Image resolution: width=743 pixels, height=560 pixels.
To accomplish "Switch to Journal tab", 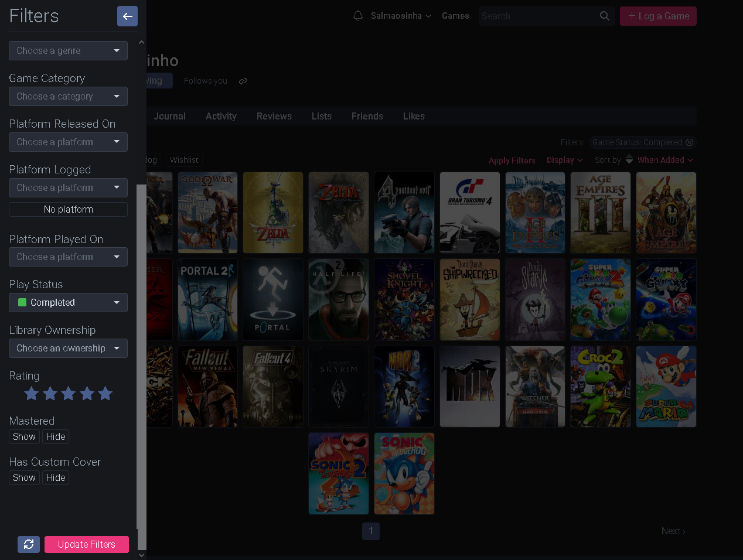I will 170,117.
